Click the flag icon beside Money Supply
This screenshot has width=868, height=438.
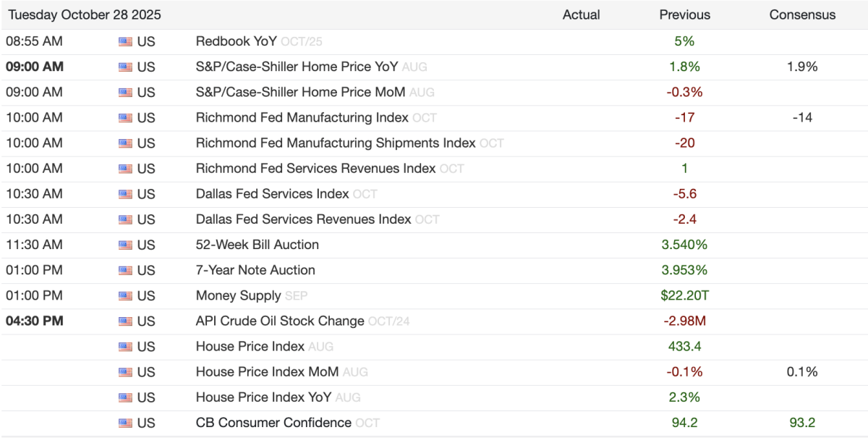click(125, 295)
